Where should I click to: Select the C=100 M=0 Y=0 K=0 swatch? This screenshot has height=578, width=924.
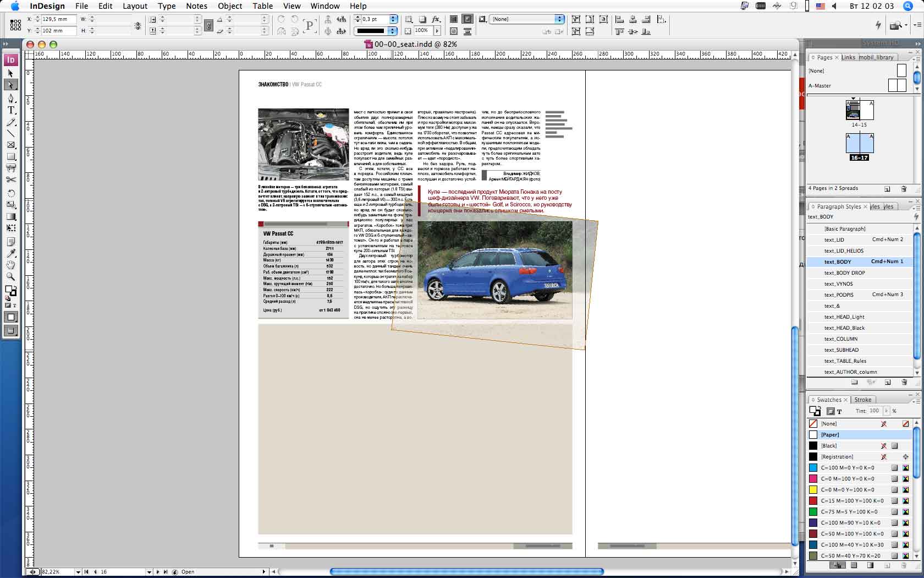pyautogui.click(x=859, y=467)
